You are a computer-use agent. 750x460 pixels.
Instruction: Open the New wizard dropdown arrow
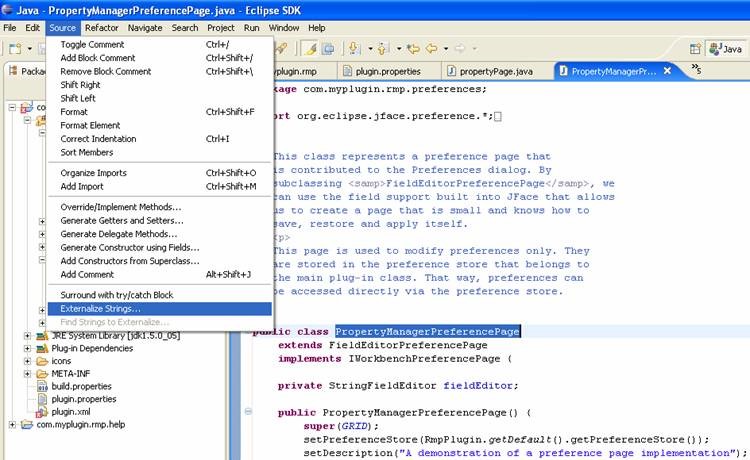(x=29, y=49)
